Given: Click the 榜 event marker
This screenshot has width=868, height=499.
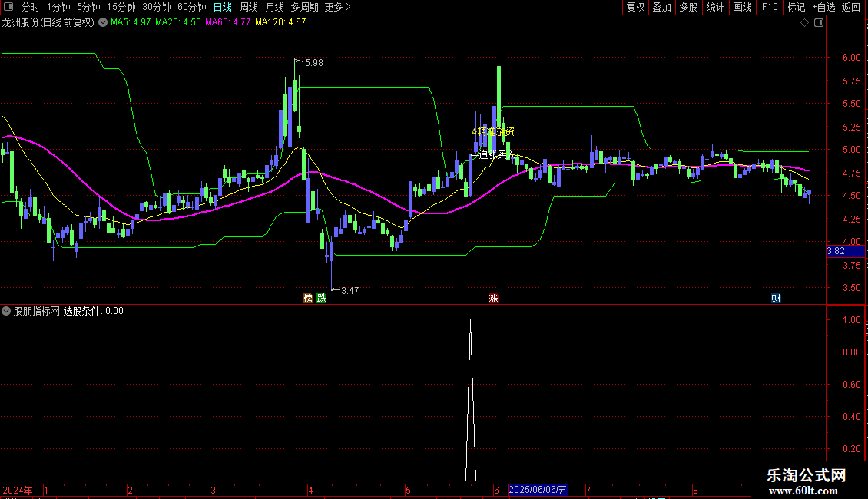Looking at the screenshot, I should pos(308,298).
